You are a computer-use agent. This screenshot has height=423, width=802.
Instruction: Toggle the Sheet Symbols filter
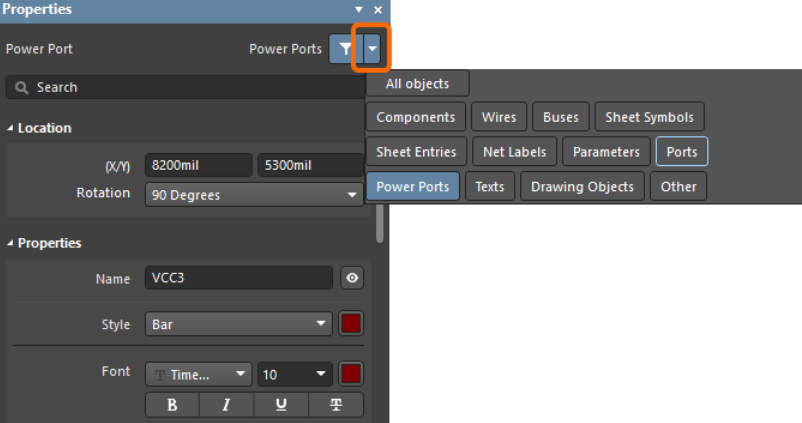[x=650, y=117]
